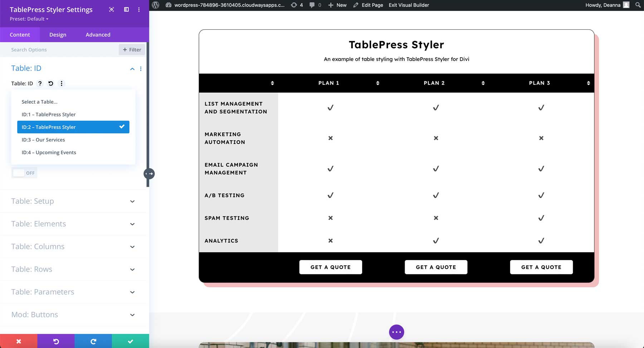Toggle the OFF switch below the table list
The image size is (644, 348).
[24, 173]
